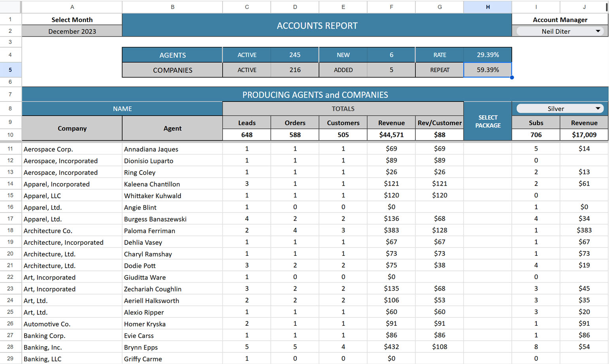The image size is (609, 364).
Task: Click the December 2023 month cell
Action: click(x=72, y=31)
